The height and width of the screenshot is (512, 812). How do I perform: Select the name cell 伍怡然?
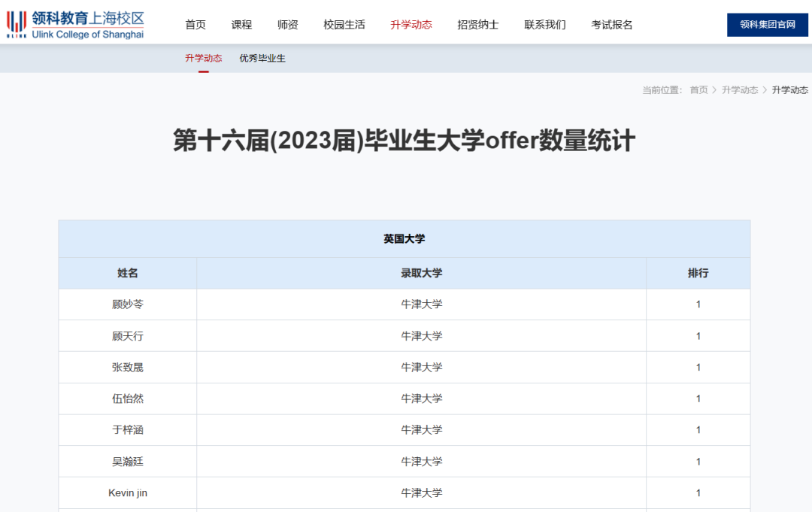point(127,398)
